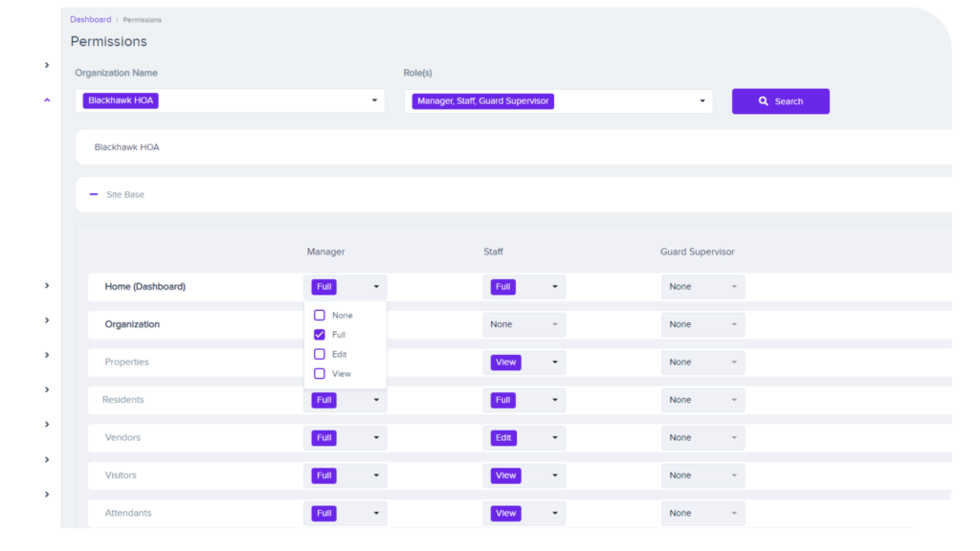Tick the Edit permission checkbox
Screen dimensions: 980x551
(x=320, y=355)
